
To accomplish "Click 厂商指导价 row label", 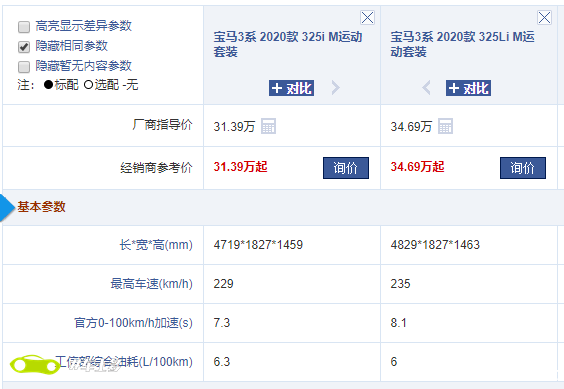I will [x=163, y=125].
